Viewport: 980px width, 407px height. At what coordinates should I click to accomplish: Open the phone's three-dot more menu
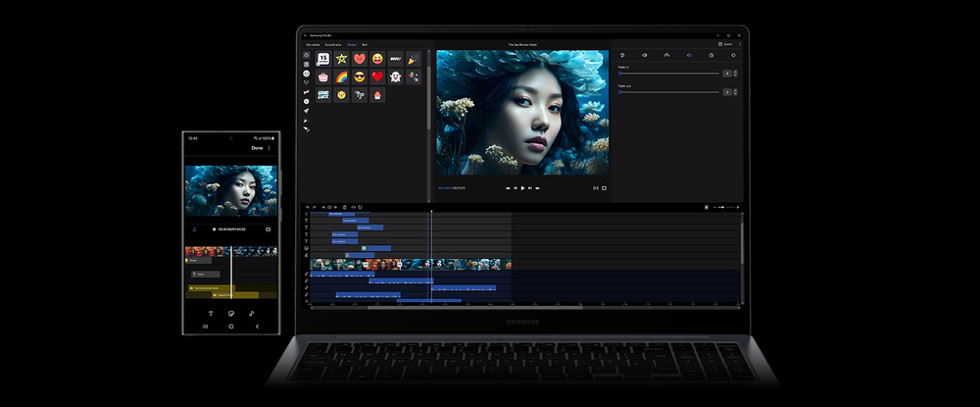pos(269,148)
